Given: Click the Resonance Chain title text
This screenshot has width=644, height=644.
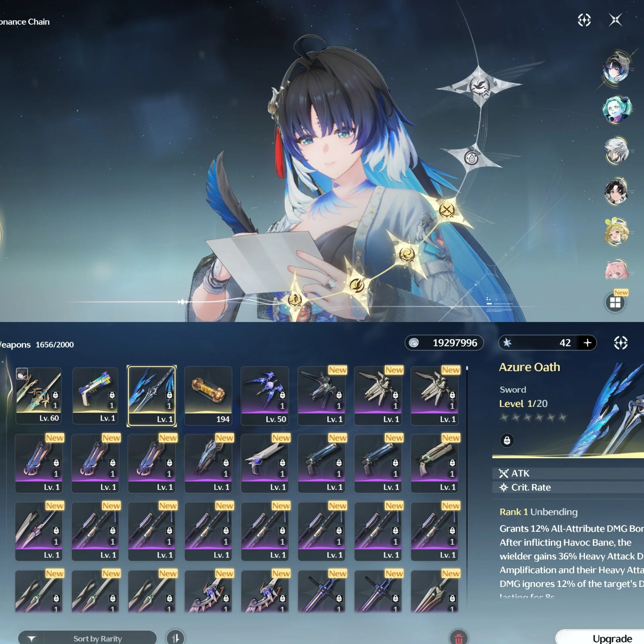Looking at the screenshot, I should click(25, 22).
